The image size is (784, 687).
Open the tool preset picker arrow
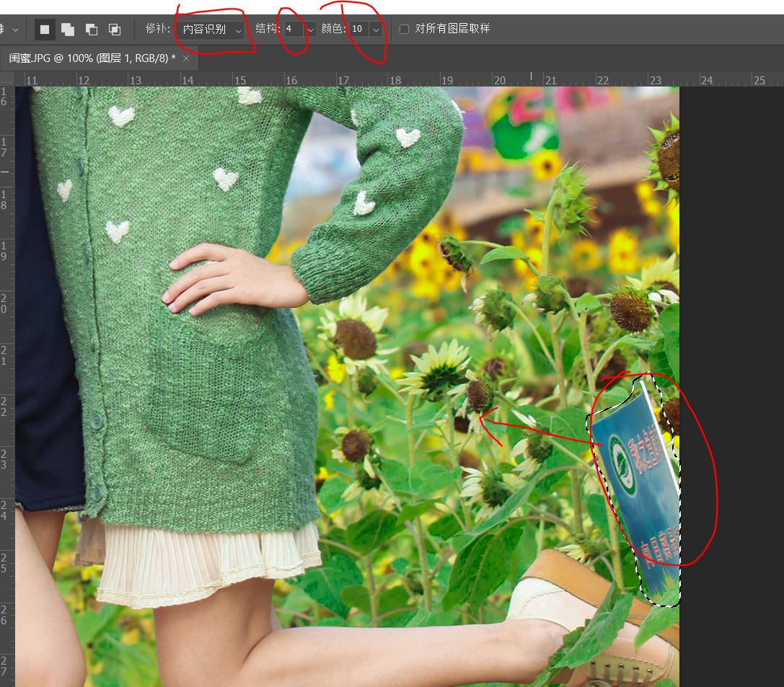pos(15,30)
